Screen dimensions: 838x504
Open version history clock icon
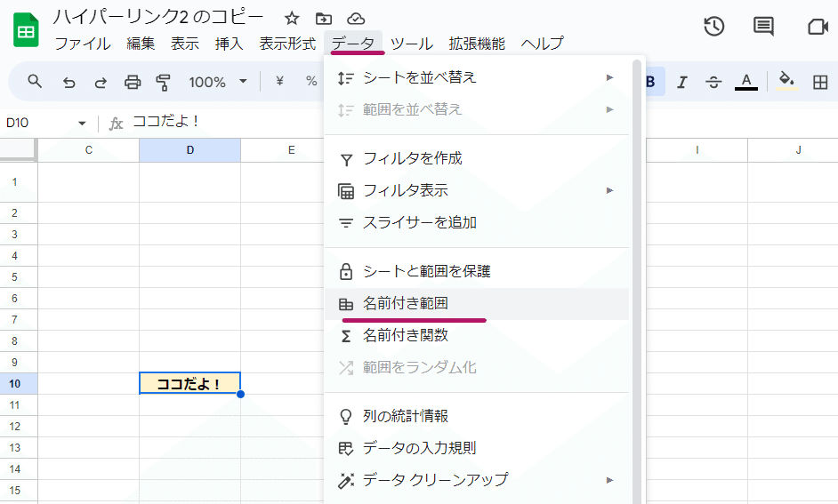[714, 26]
